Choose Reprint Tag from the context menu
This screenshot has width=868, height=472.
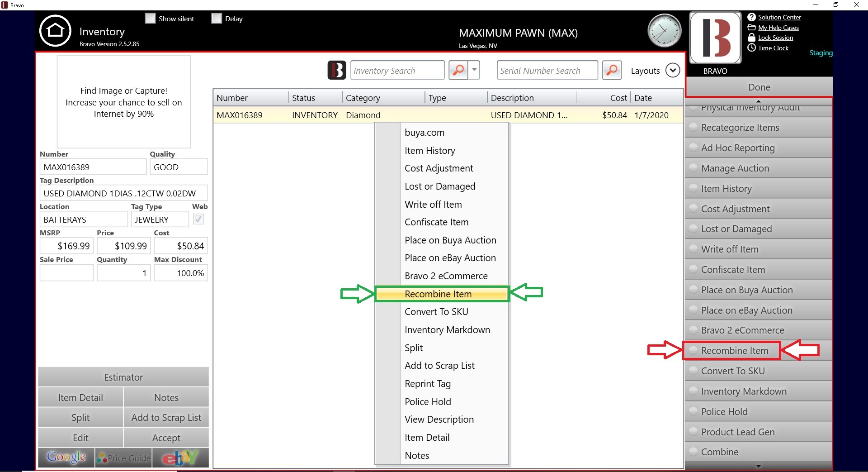(x=441, y=384)
